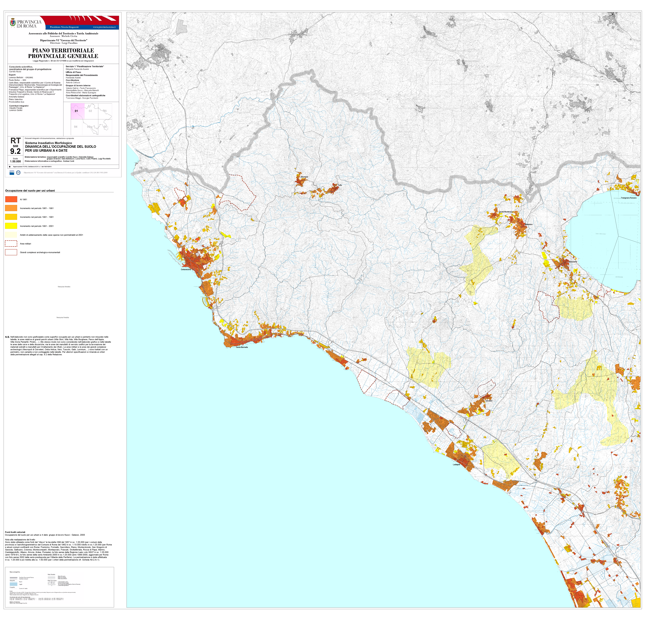Click the 'Contributi integrativi' heading
This screenshot has width=672, height=634.
[19, 106]
